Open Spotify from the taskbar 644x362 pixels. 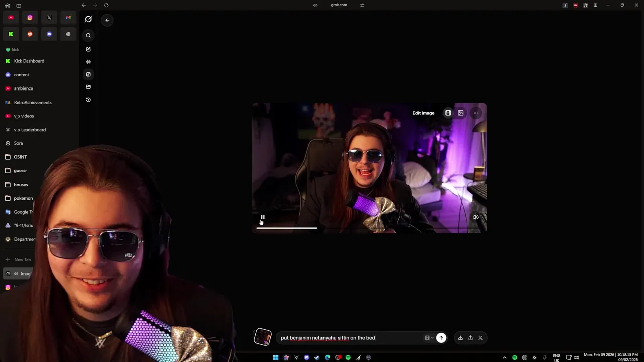coord(348,358)
